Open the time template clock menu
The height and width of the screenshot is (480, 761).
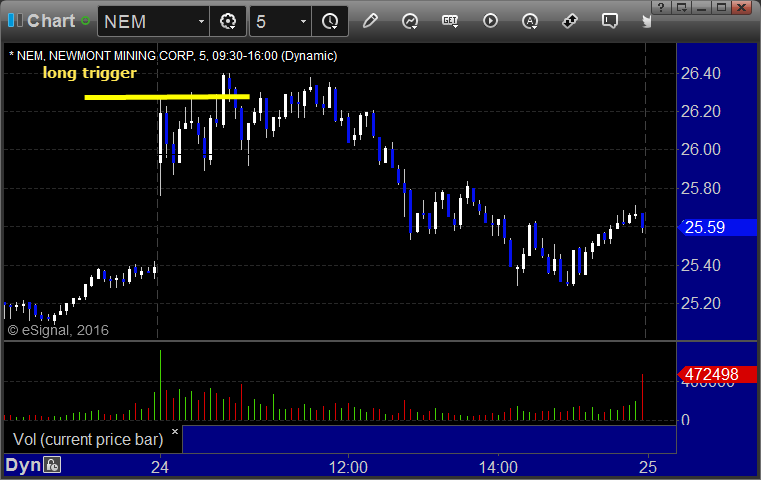(330, 21)
